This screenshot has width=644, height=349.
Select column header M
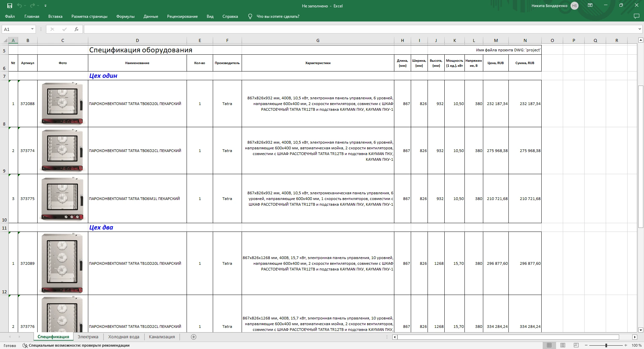coord(496,40)
